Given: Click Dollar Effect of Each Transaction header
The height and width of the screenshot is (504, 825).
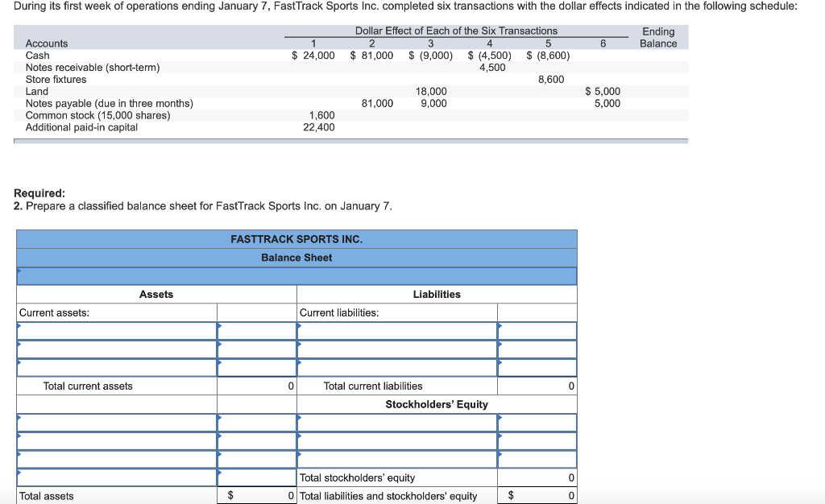Looking at the screenshot, I should (456, 31).
